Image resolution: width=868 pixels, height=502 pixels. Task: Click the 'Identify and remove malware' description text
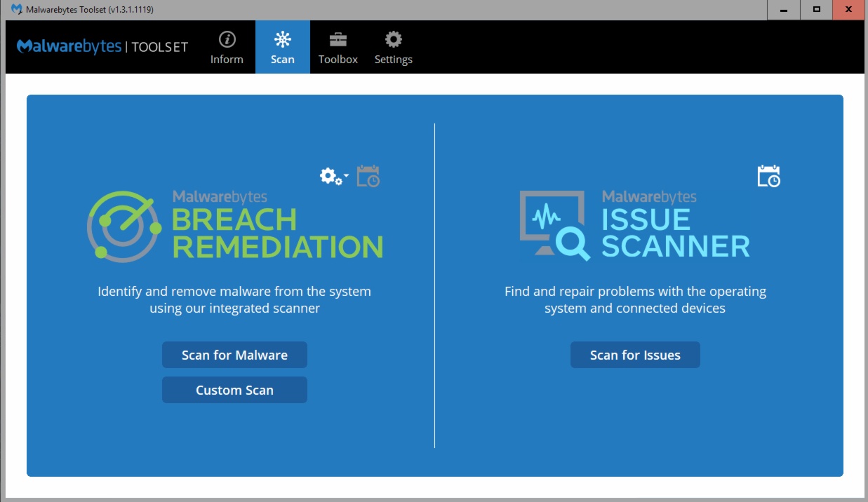coord(234,299)
